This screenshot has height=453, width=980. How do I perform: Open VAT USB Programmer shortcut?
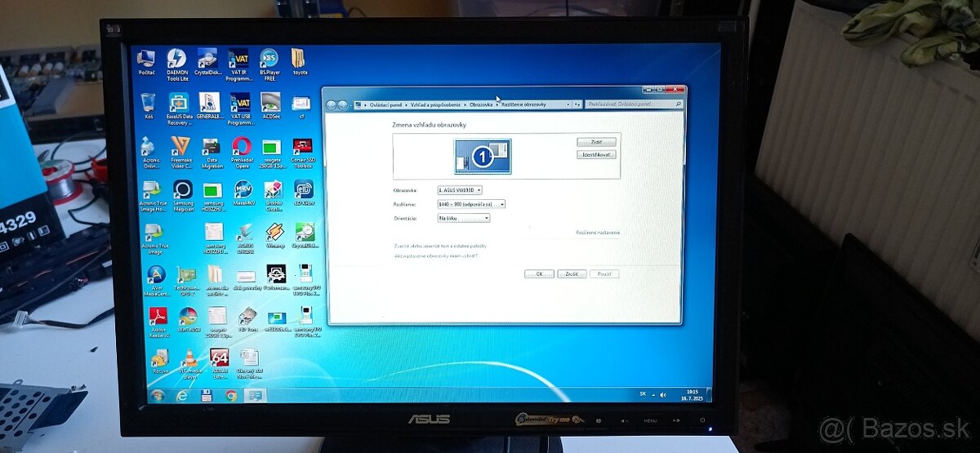coord(240,109)
